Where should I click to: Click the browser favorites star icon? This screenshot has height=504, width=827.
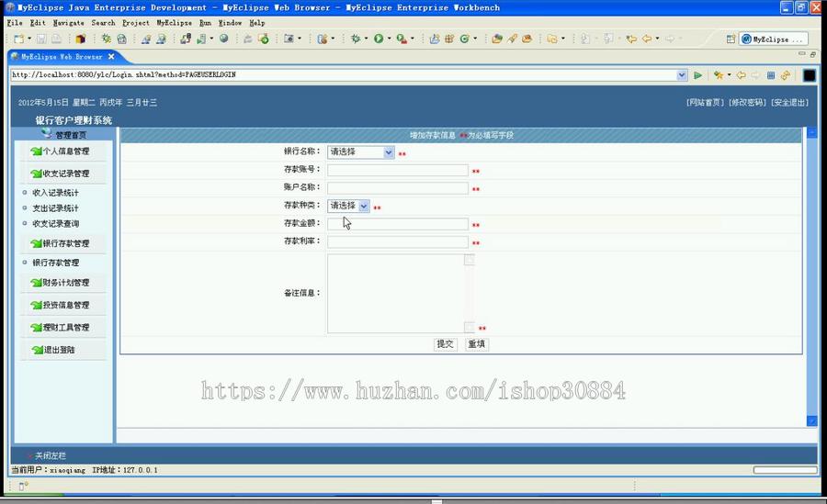[719, 75]
